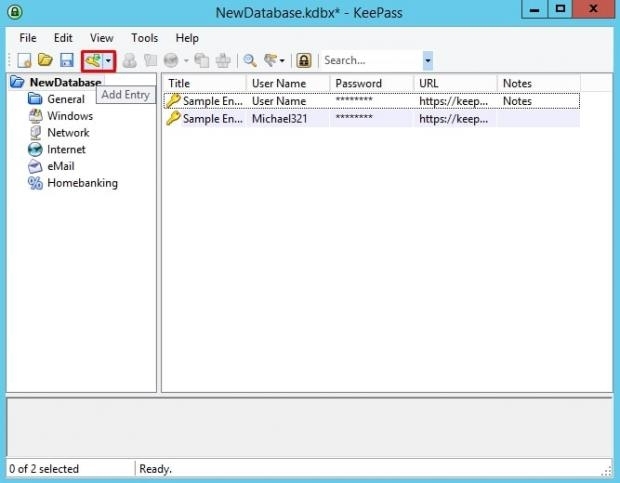Click the Copy User Name toolbar icon
This screenshot has height=483, width=620.
tap(130, 60)
